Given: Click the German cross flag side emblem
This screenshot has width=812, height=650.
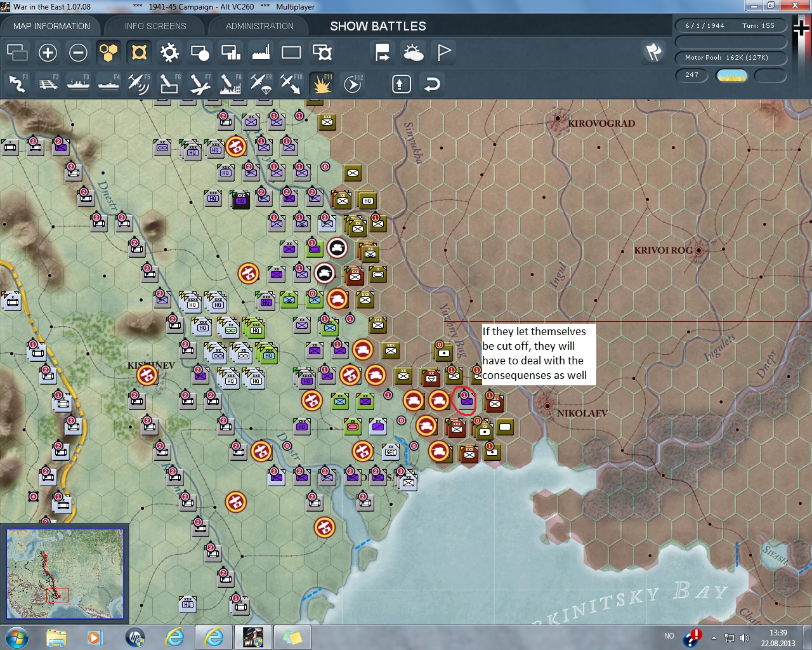Looking at the screenshot, I should 801,29.
